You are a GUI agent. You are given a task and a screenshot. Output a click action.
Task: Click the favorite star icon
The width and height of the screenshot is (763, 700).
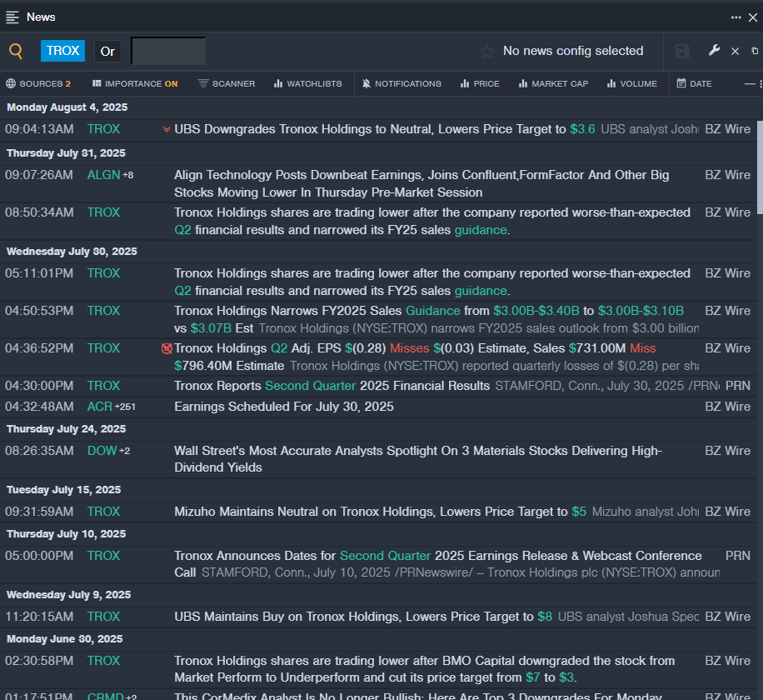point(487,51)
